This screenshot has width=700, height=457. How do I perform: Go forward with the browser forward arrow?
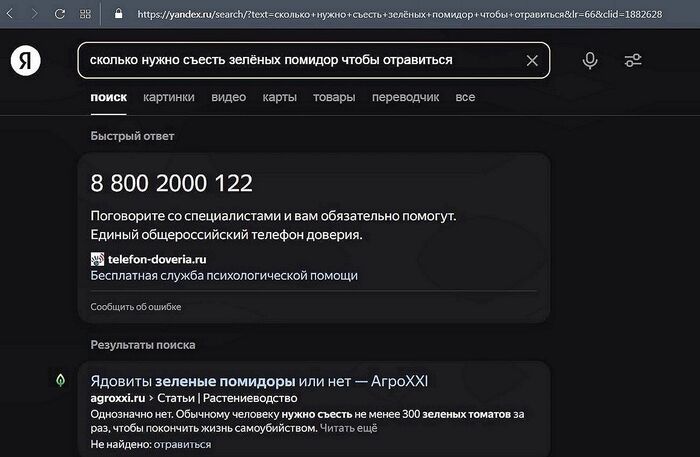click(34, 14)
